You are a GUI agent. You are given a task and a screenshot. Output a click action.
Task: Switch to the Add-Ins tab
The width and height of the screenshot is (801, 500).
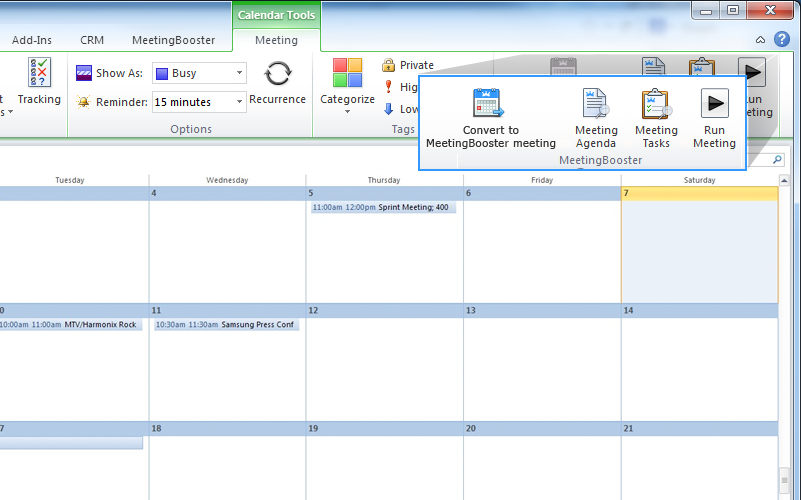click(x=32, y=40)
